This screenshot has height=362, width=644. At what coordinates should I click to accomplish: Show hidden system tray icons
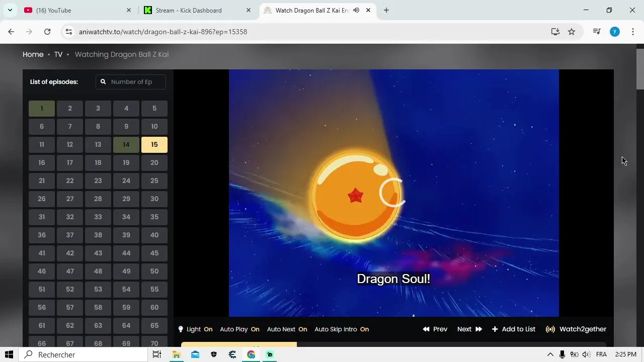coord(550,354)
